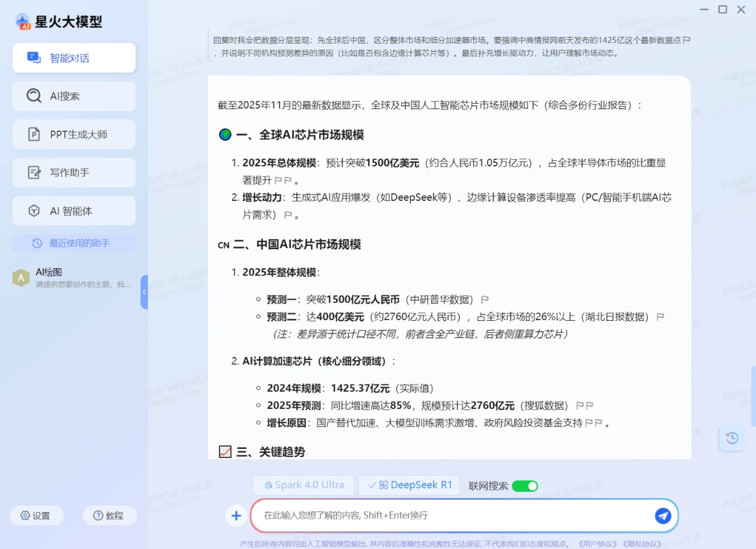The height and width of the screenshot is (549, 756).
Task: Click the PPT document icon
Action: click(x=34, y=134)
